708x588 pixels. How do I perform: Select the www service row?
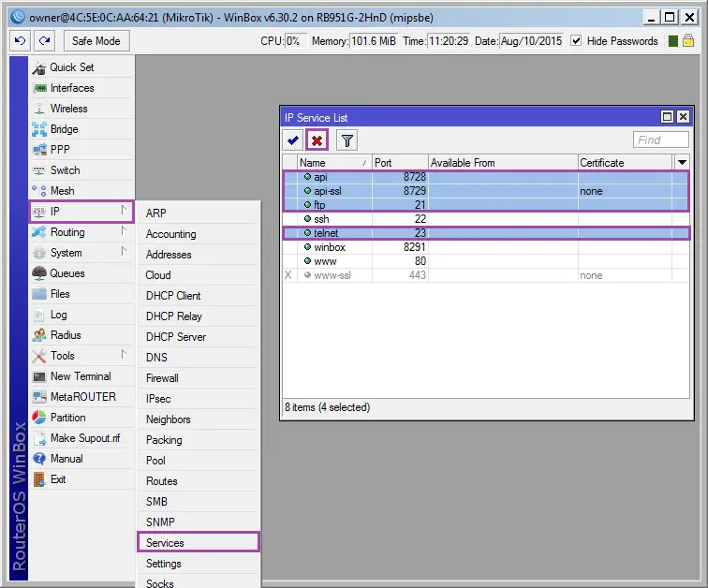point(486,261)
